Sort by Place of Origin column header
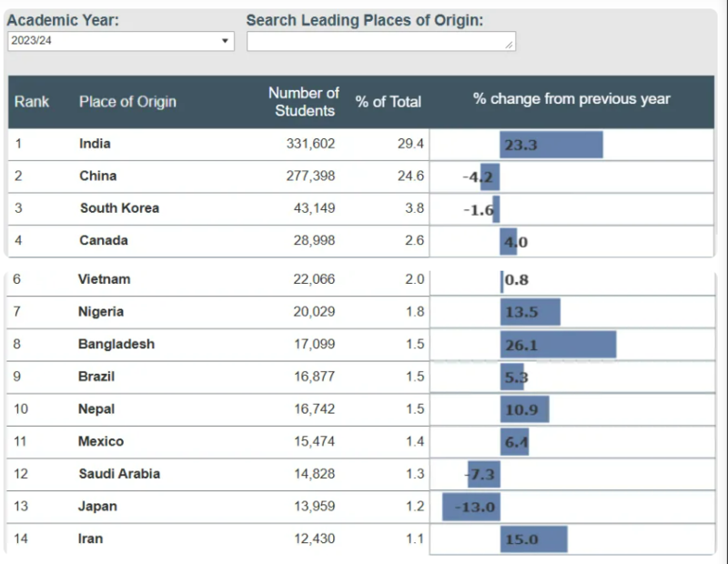 click(127, 101)
